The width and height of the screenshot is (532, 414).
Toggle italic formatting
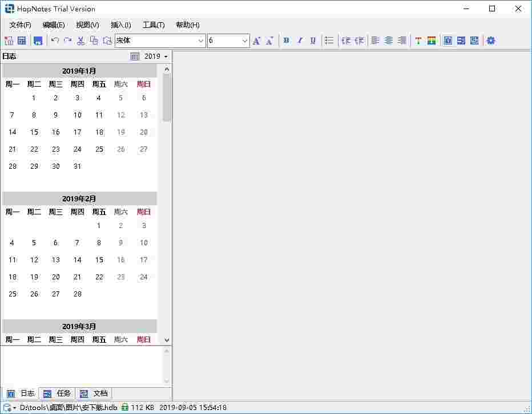[x=299, y=40]
